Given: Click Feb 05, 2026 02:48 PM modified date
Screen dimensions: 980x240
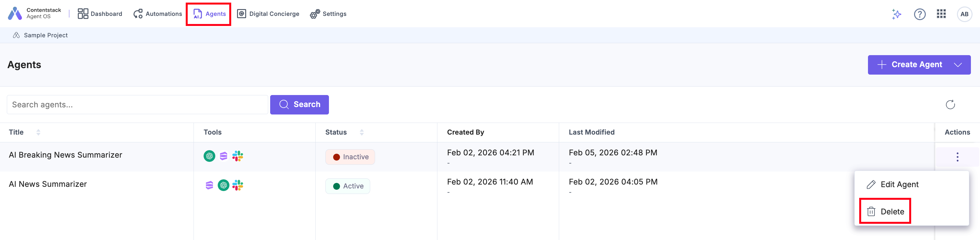Looking at the screenshot, I should (613, 153).
